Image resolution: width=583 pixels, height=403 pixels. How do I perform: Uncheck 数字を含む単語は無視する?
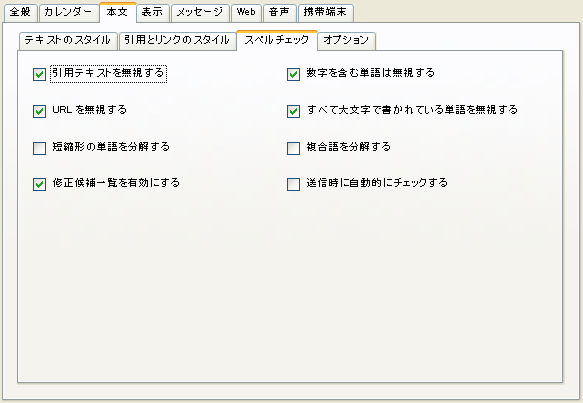(x=293, y=74)
